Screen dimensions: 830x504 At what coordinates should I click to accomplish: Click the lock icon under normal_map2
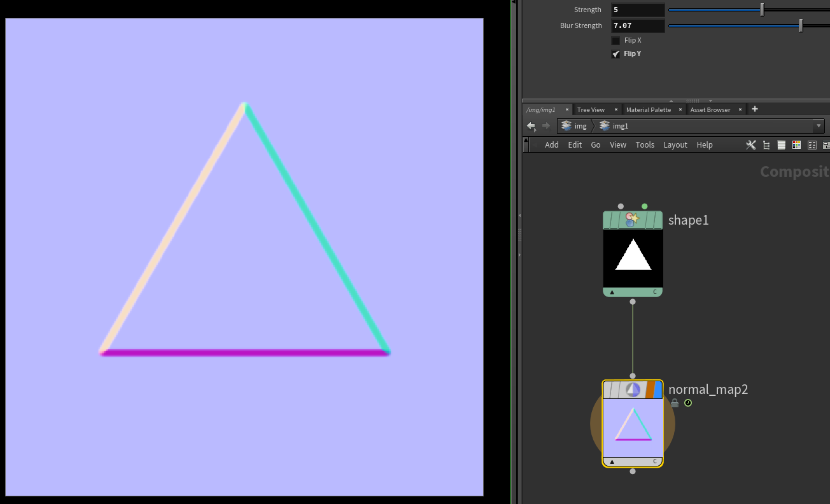[x=675, y=403]
